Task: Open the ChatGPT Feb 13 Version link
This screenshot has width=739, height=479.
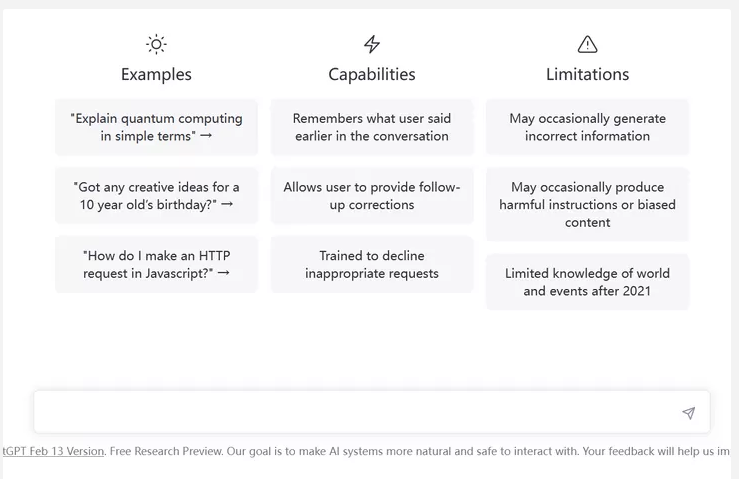Action: click(52, 451)
